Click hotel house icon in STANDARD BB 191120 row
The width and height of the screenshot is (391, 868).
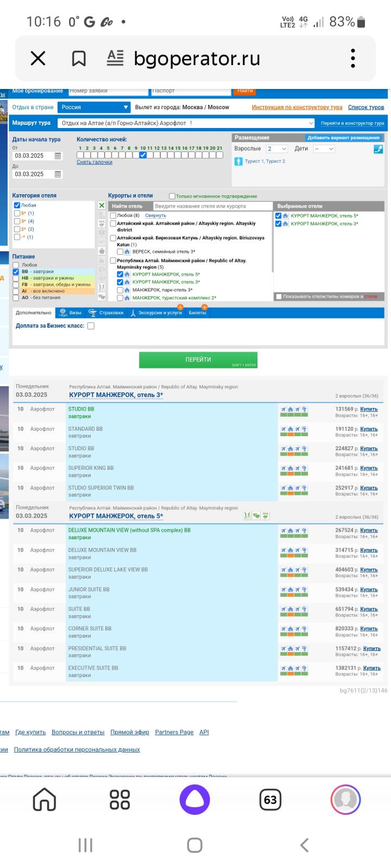click(x=291, y=429)
